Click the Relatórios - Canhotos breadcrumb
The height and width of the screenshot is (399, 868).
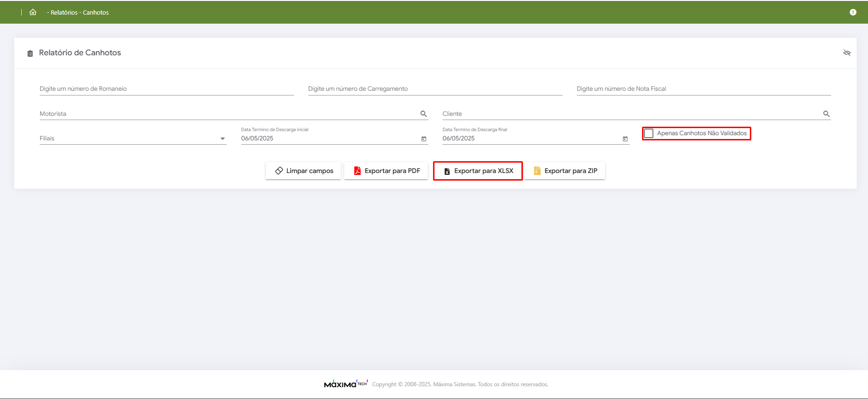pos(79,12)
